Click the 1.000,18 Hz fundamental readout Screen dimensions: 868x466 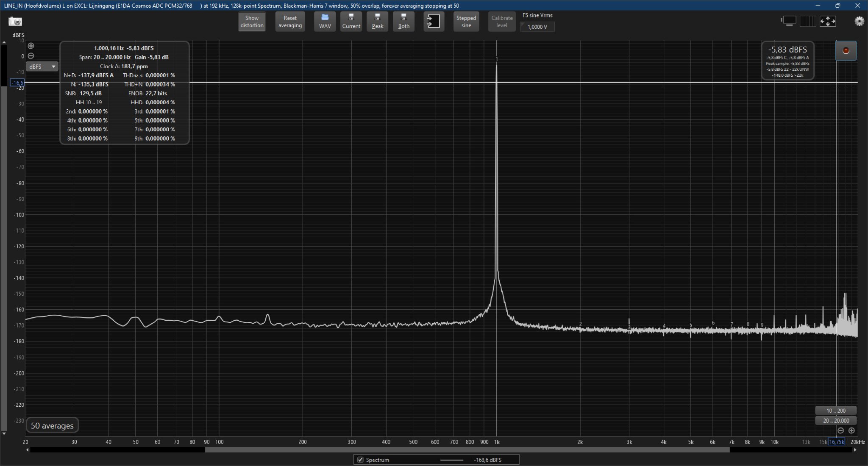[108, 48]
